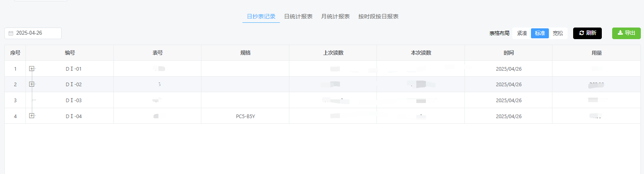
Task: Click the green 导出 export button
Action: pyautogui.click(x=626, y=33)
